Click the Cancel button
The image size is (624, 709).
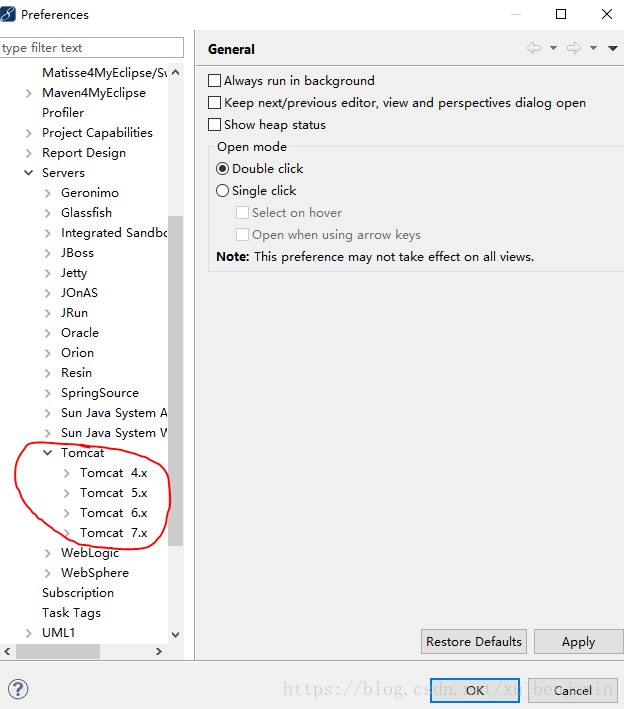click(x=572, y=690)
